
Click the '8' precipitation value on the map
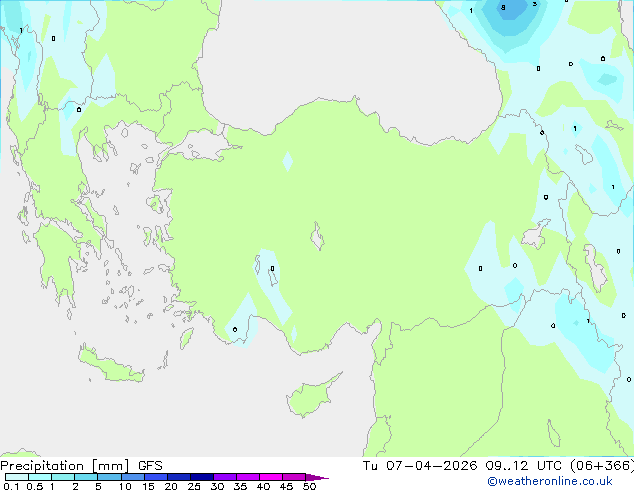point(503,7)
